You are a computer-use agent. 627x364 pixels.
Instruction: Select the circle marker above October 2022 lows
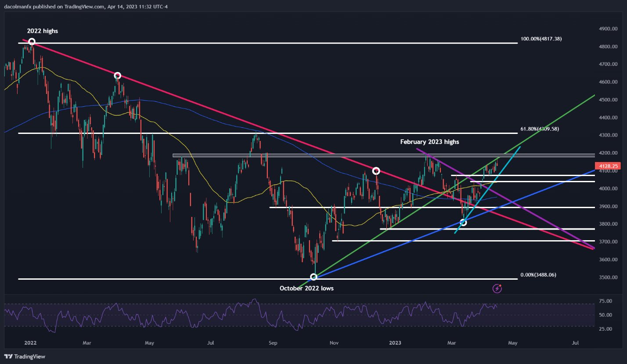(313, 277)
